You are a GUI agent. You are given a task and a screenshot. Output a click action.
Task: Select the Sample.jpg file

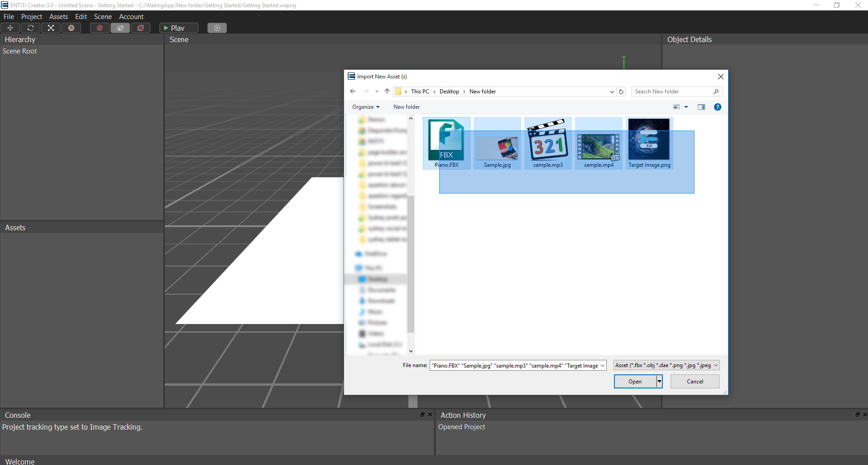point(497,143)
